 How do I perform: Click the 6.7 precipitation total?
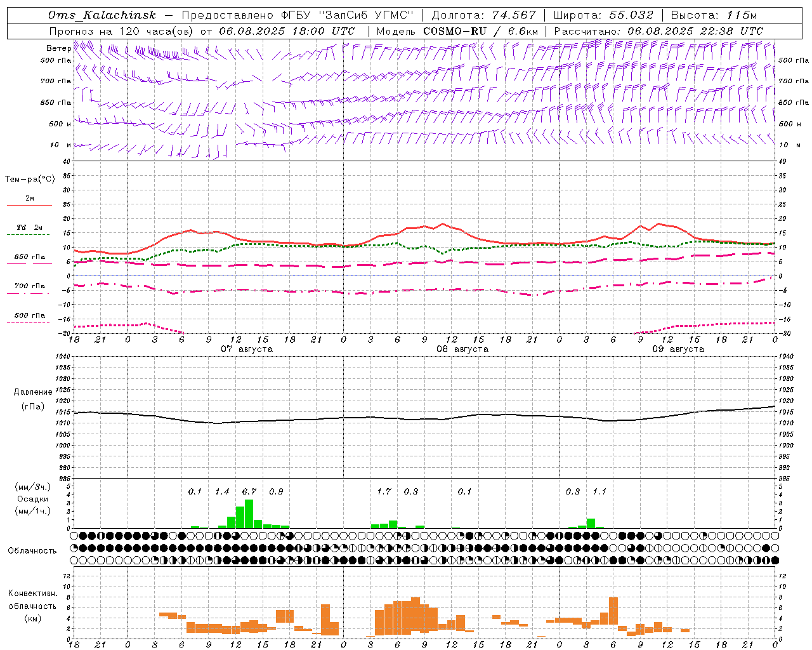[x=249, y=492]
